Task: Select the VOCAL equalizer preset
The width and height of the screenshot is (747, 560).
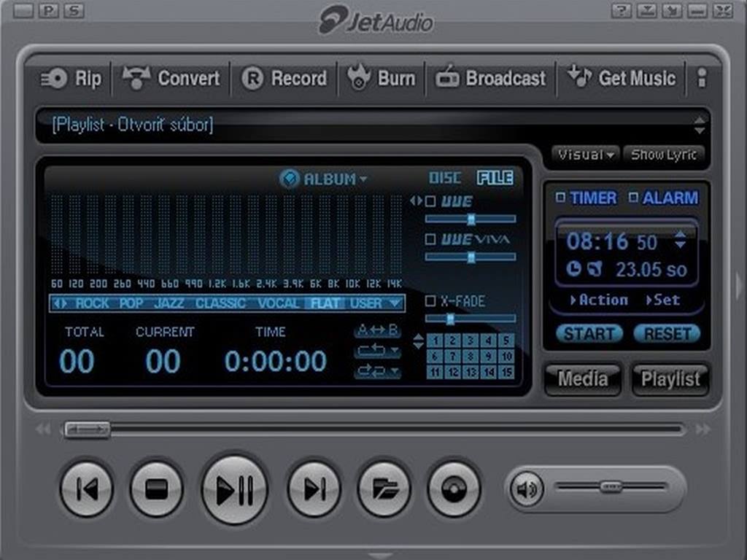Action: coord(279,303)
